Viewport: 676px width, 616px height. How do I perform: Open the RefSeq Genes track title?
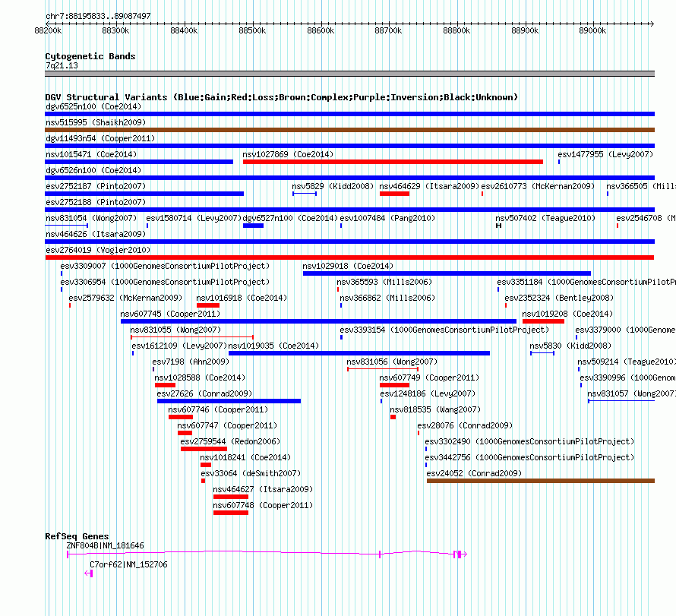pos(77,536)
